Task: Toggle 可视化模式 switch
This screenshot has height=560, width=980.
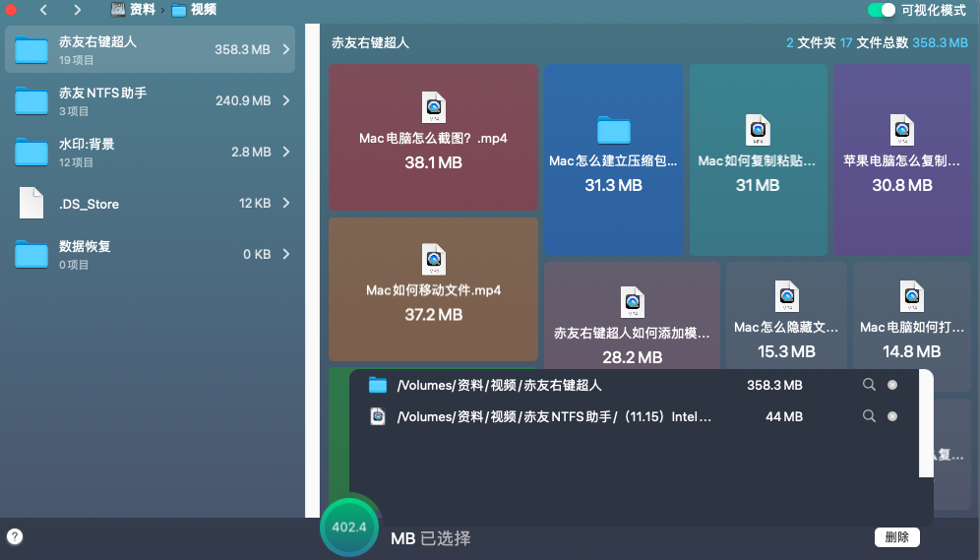Action: 882,10
